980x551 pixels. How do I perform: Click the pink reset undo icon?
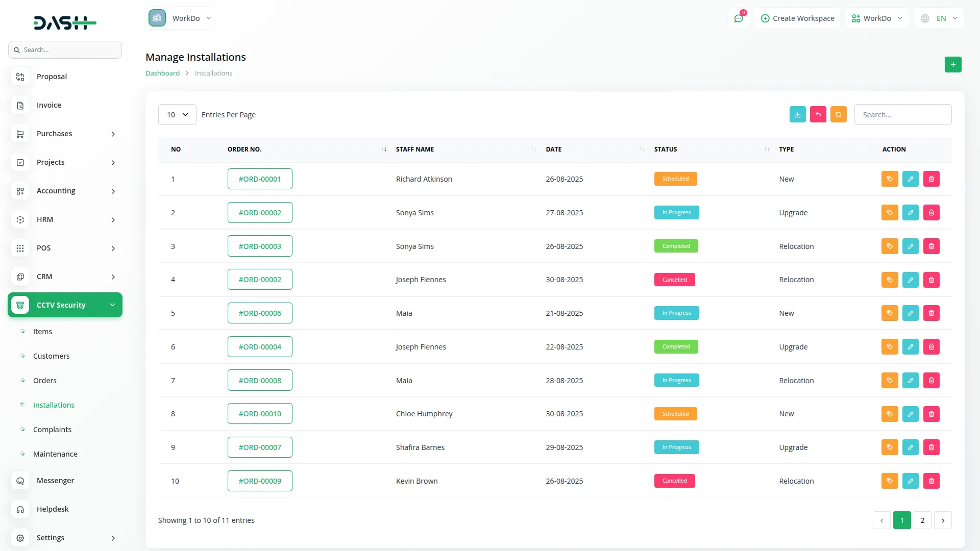[x=818, y=114]
